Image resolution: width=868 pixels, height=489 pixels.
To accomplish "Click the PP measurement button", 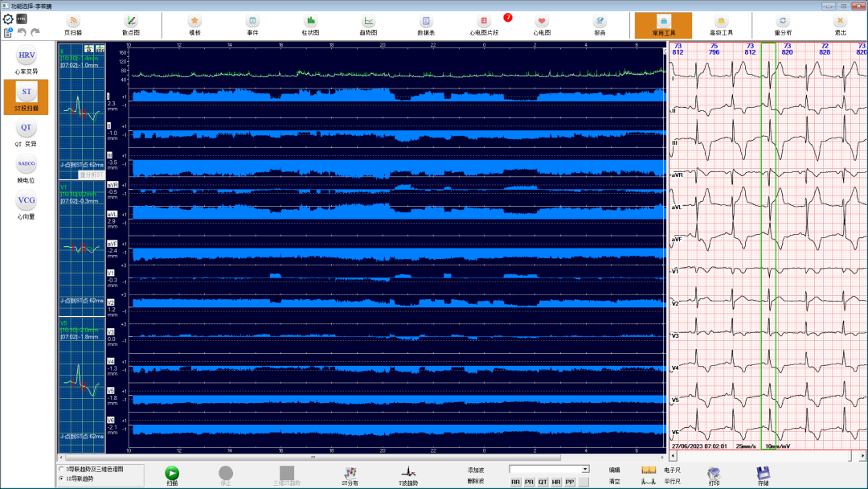I will pyautogui.click(x=570, y=482).
